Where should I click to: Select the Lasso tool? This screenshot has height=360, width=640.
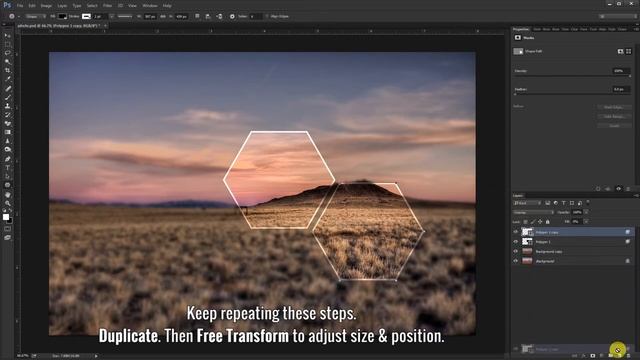click(x=7, y=53)
